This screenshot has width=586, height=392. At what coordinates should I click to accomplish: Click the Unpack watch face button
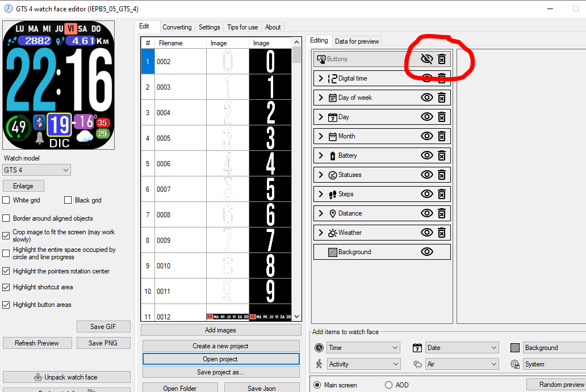tap(66, 377)
